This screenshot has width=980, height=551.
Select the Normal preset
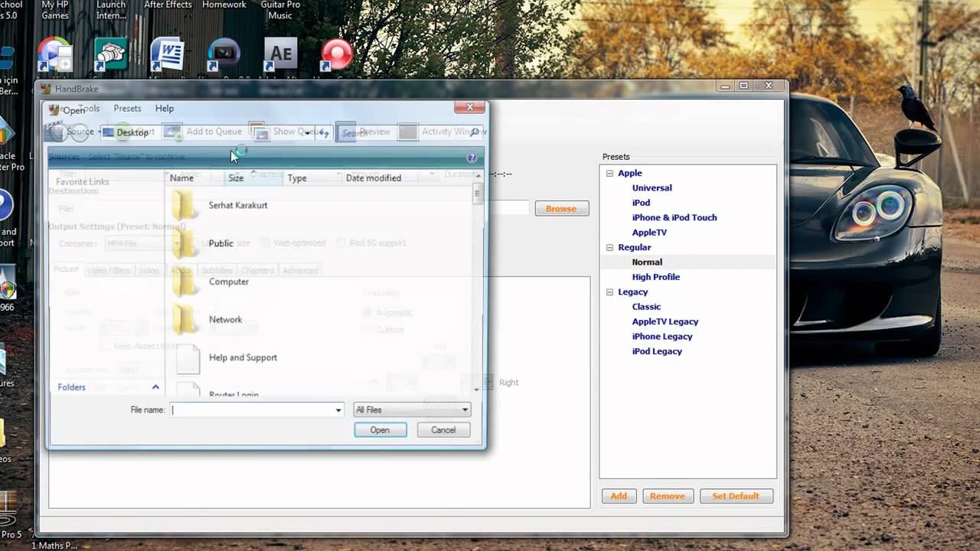click(647, 262)
